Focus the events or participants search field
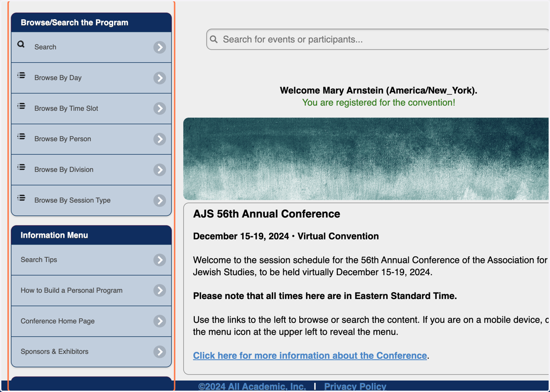Screen dimensions: 550x392 (x=378, y=39)
